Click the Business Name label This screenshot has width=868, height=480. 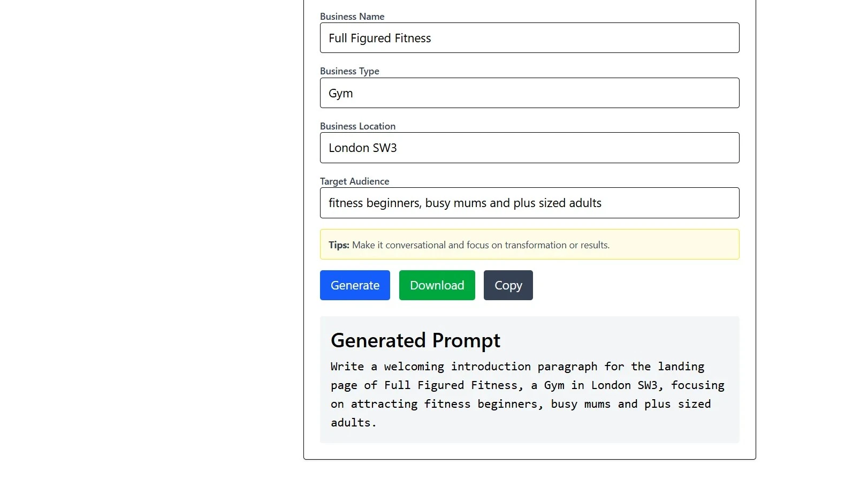coord(352,17)
